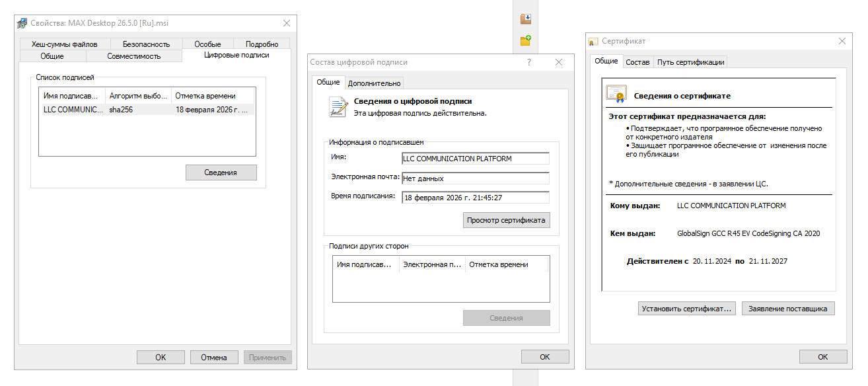Click issuer GlobalSign GCC R45 EV CodeSigning CA 2020
868x386 pixels.
(748, 233)
